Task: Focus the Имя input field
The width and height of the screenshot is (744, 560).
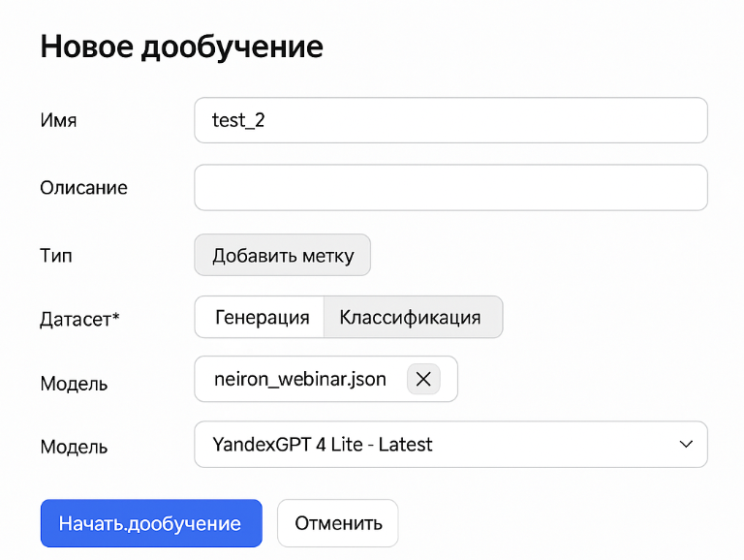Action: [x=450, y=120]
